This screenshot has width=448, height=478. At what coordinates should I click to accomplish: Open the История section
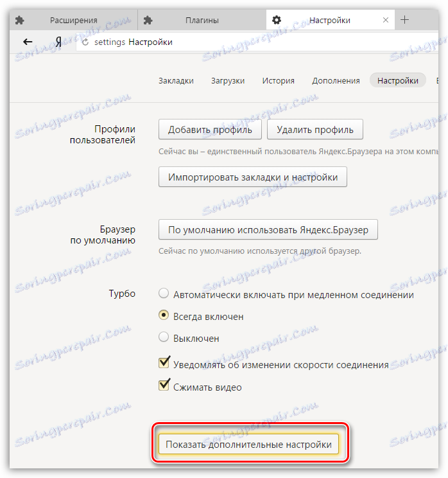pos(279,81)
